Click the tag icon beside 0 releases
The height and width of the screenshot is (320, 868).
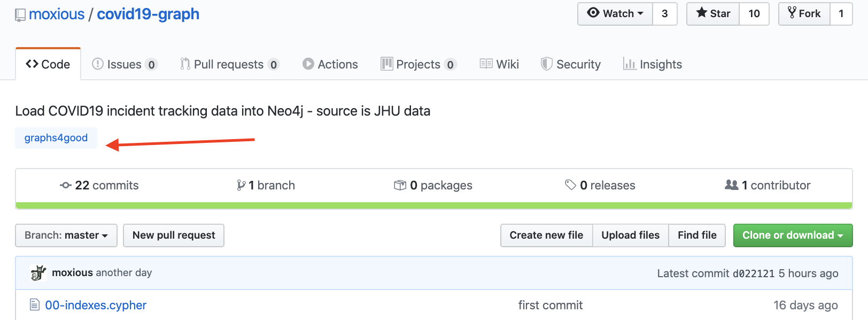[571, 185]
